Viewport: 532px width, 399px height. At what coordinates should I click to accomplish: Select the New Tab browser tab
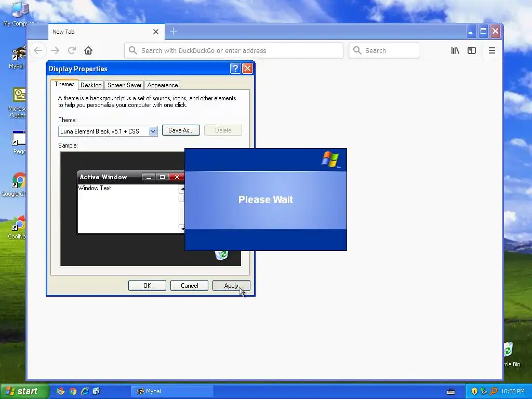[x=106, y=32]
